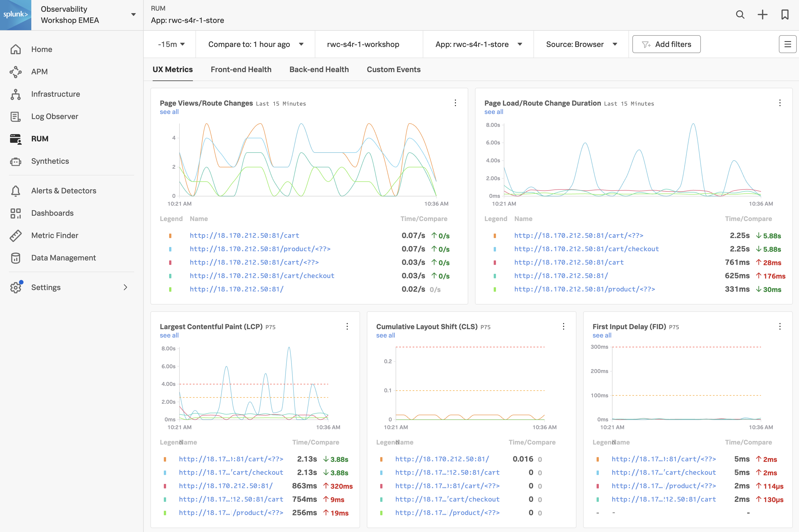The image size is (799, 532).
Task: Click the Page Load/Route Change Duration chart
Action: tap(632, 160)
